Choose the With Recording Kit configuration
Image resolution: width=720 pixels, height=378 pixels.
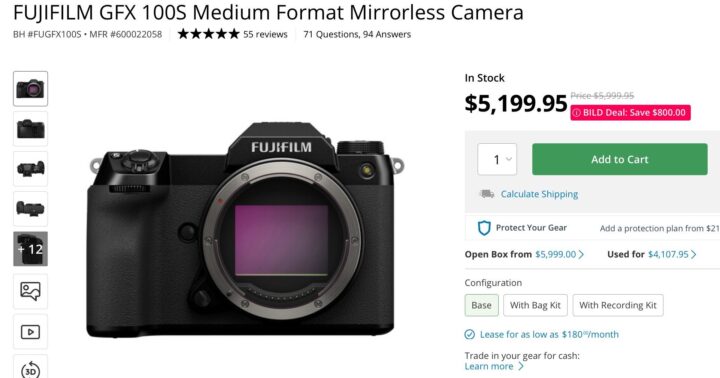click(618, 305)
